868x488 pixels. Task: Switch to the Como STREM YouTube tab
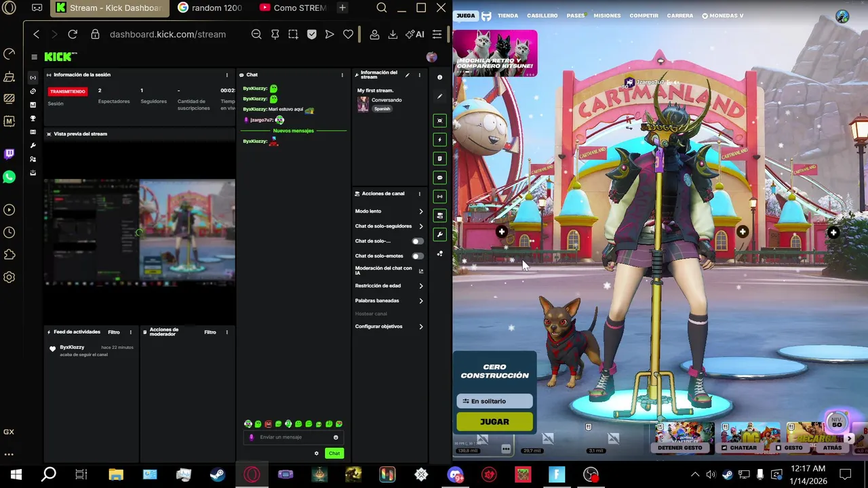pyautogui.click(x=293, y=8)
